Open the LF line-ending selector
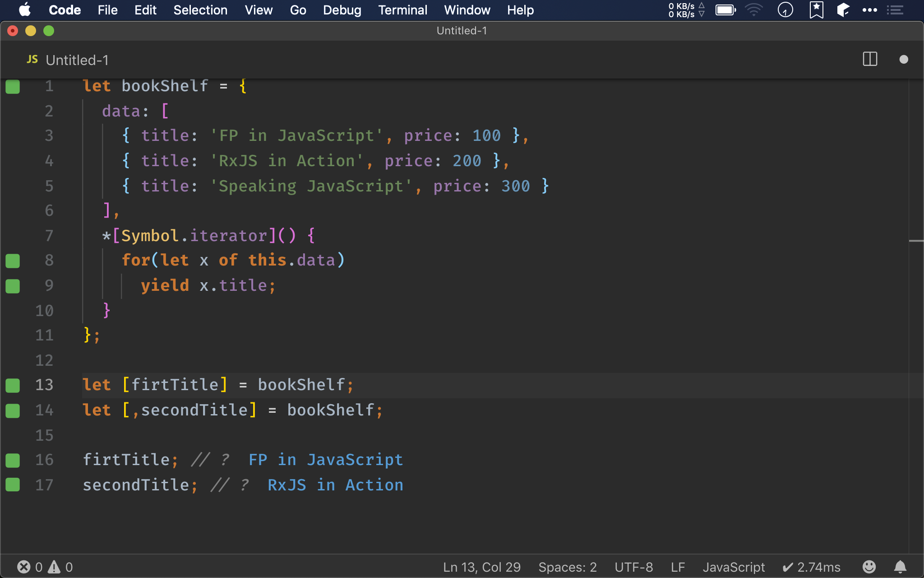924x578 pixels. pos(677,567)
